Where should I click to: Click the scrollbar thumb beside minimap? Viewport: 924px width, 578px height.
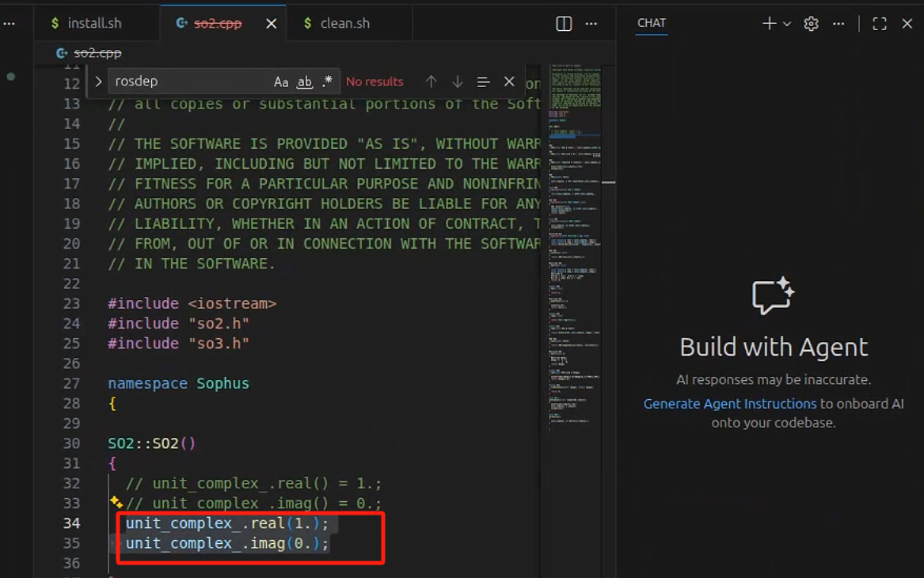point(609,183)
